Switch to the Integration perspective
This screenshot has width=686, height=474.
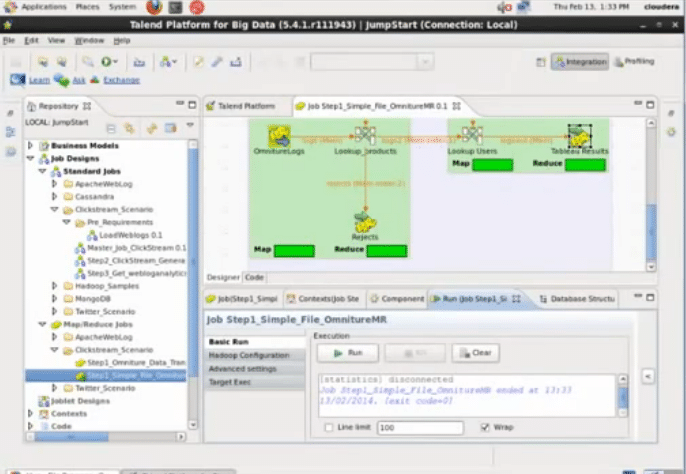click(x=579, y=62)
